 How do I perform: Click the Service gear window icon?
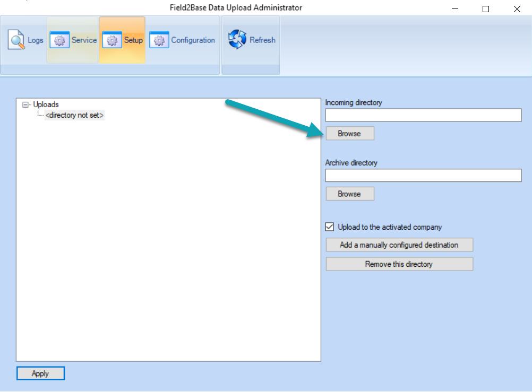point(59,40)
